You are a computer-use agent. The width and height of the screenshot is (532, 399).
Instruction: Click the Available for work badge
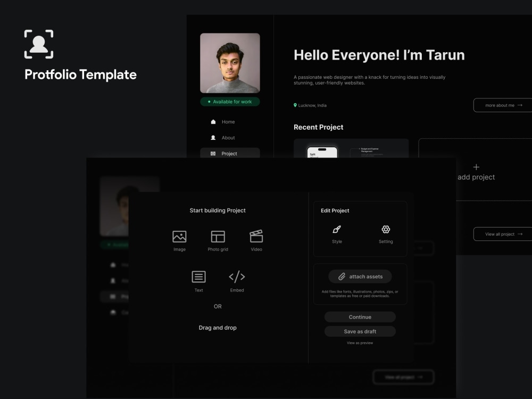(x=230, y=102)
